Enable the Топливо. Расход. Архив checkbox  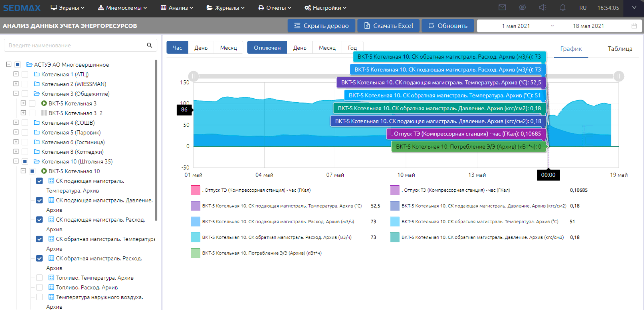coord(39,287)
